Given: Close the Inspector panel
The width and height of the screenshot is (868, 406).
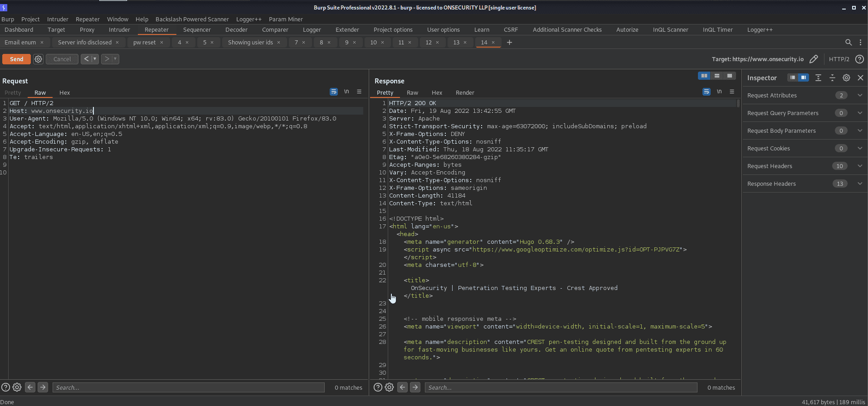Looking at the screenshot, I should [860, 78].
